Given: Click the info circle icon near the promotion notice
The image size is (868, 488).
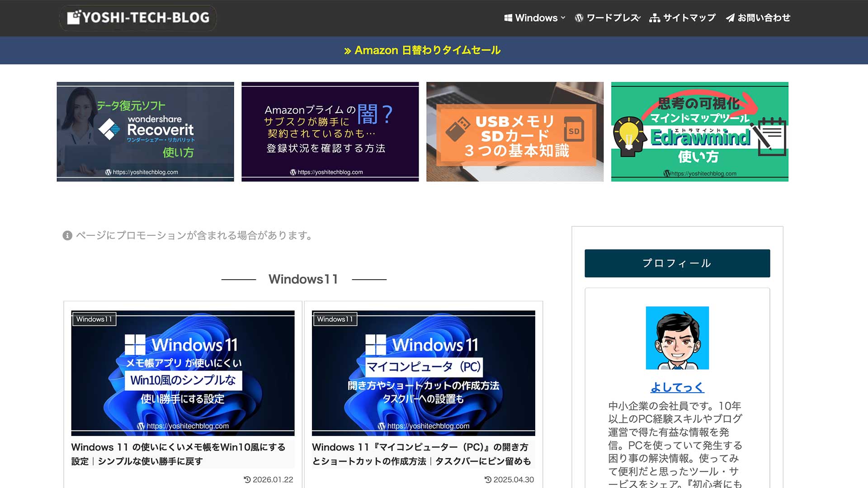Looking at the screenshot, I should [66, 235].
